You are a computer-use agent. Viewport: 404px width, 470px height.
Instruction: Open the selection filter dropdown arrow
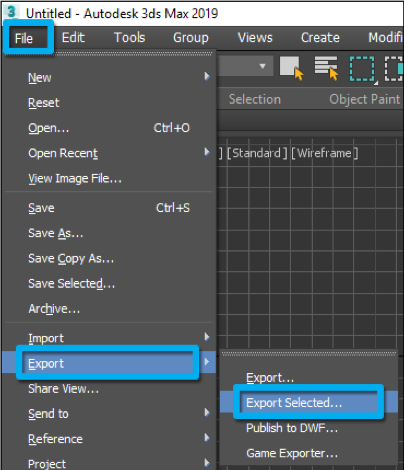(x=263, y=66)
